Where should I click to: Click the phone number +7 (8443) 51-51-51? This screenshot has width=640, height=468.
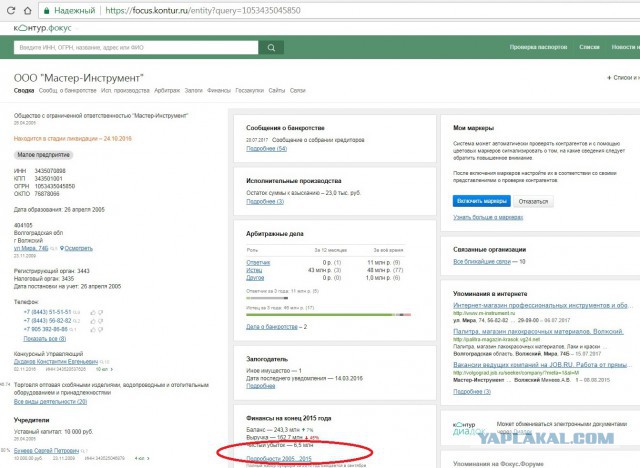(x=47, y=312)
